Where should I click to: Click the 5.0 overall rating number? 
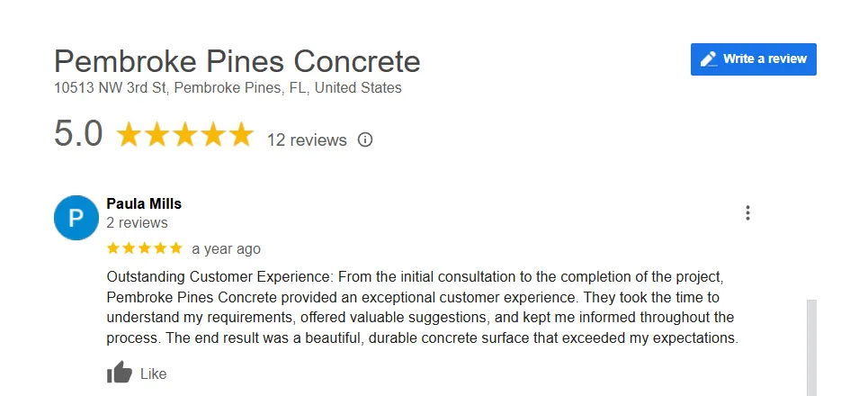pyautogui.click(x=78, y=134)
